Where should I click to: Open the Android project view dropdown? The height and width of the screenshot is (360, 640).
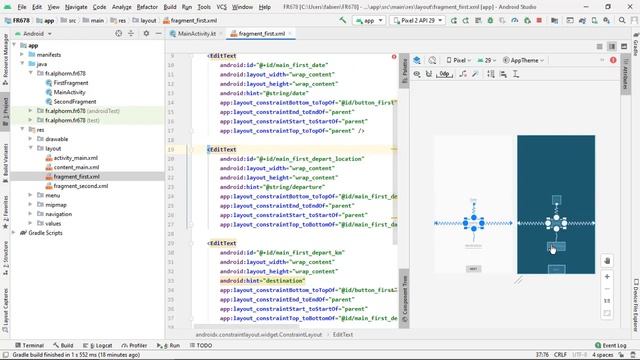click(33, 33)
